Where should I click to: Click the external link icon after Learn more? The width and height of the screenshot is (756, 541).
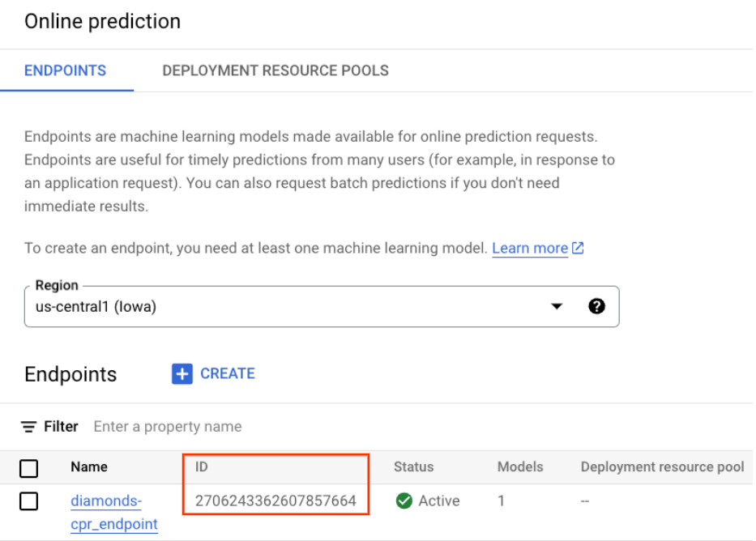click(579, 249)
